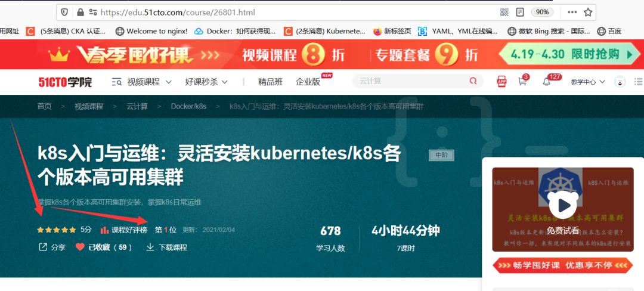The width and height of the screenshot is (644, 291).
Task: Toggle reader view icon
Action: [520, 13]
